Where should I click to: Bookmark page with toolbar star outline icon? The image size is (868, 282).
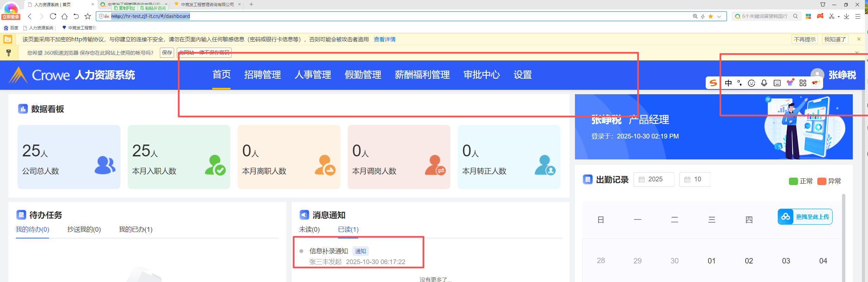(x=88, y=16)
